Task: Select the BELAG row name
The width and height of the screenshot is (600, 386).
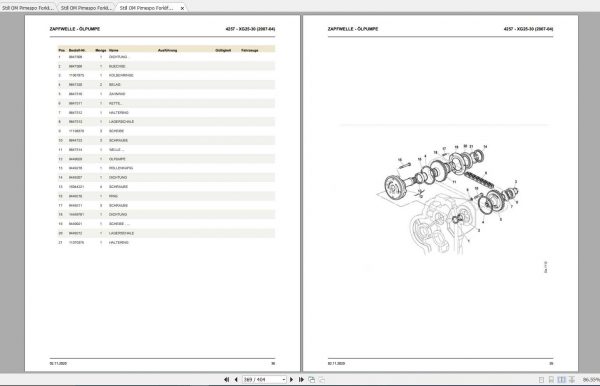Action: pos(114,85)
